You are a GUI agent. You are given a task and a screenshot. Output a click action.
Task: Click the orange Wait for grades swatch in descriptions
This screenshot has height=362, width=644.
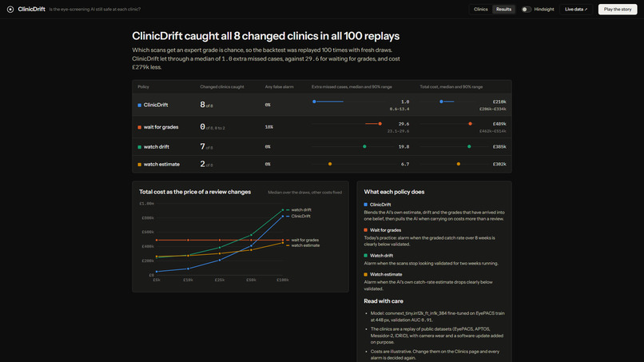pos(365,230)
